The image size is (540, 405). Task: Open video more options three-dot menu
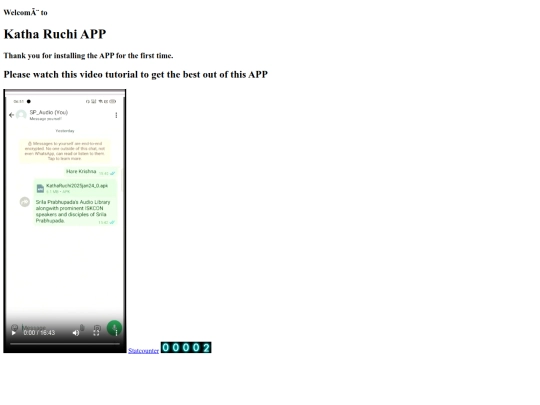(116, 333)
